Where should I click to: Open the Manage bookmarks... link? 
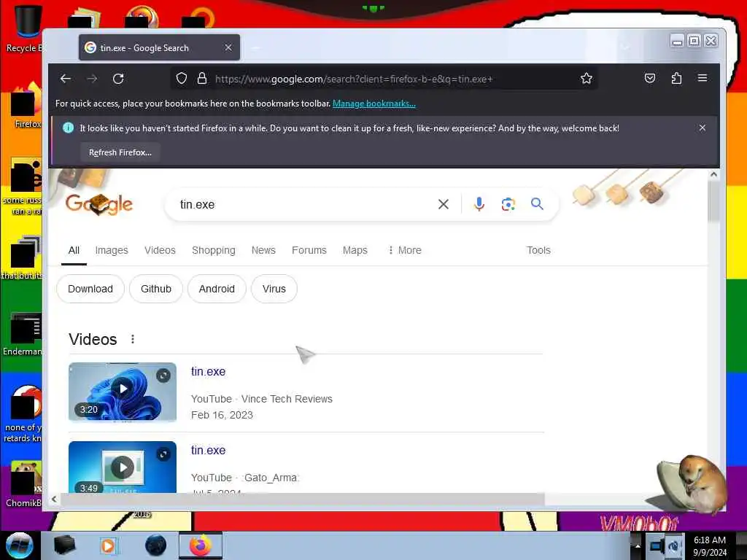374,104
